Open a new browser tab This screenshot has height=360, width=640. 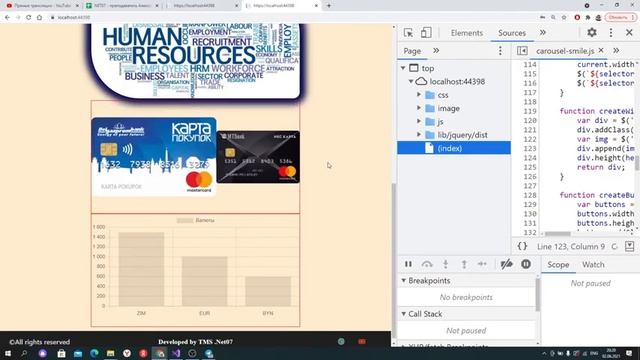329,6
